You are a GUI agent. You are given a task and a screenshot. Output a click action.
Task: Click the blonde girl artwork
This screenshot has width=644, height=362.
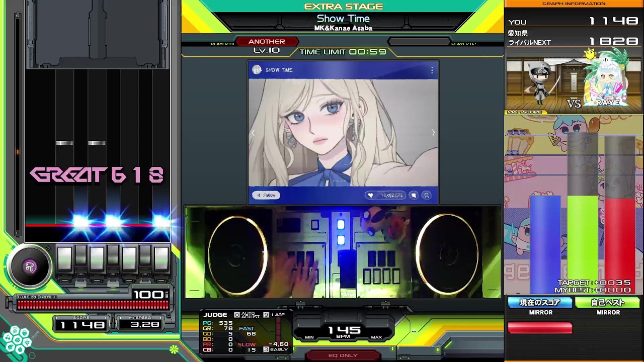click(343, 133)
